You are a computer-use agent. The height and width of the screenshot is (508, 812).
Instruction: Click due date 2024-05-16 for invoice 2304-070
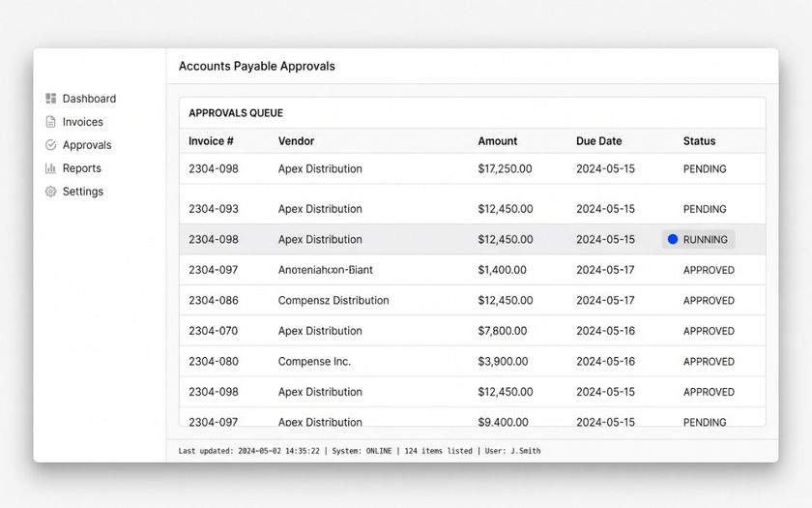605,331
